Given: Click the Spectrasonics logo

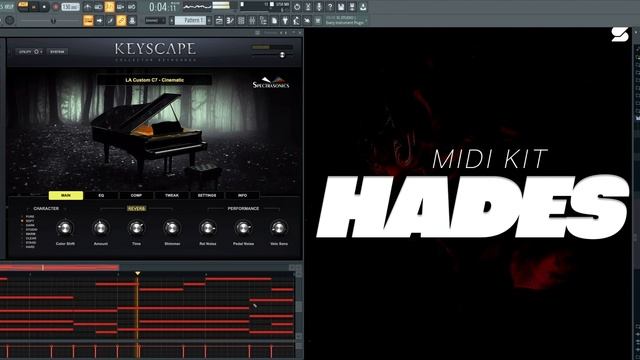Looking at the screenshot, I should pos(271,82).
